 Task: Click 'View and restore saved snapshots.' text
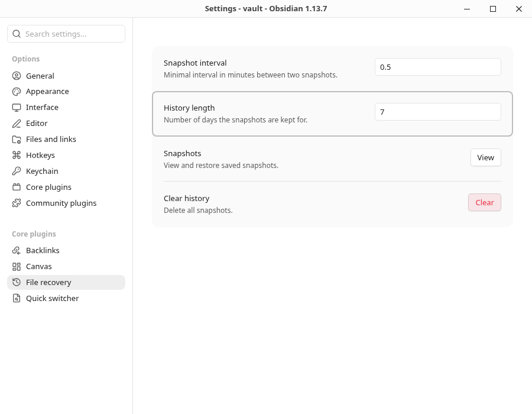[221, 166]
